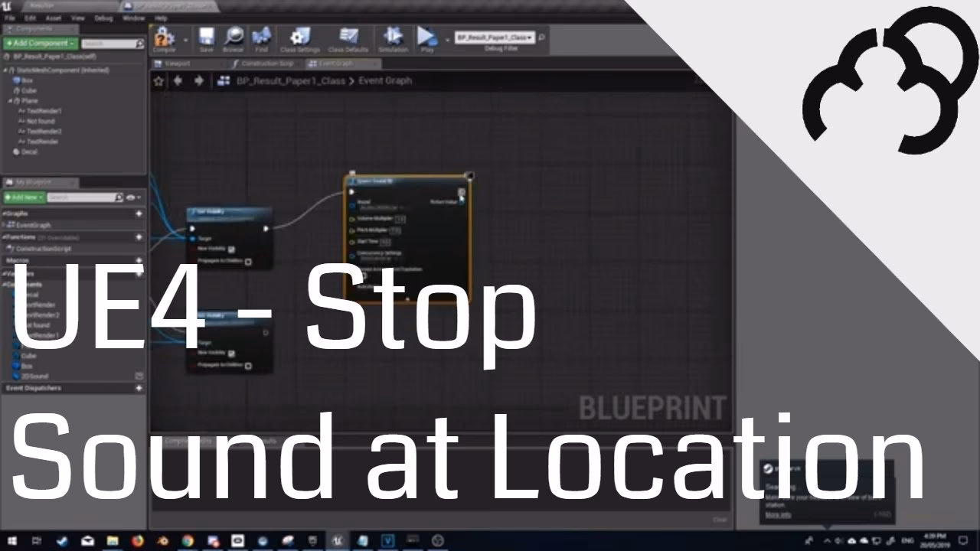Toggle Propagate to Children on lower Set Visibility node

[248, 365]
